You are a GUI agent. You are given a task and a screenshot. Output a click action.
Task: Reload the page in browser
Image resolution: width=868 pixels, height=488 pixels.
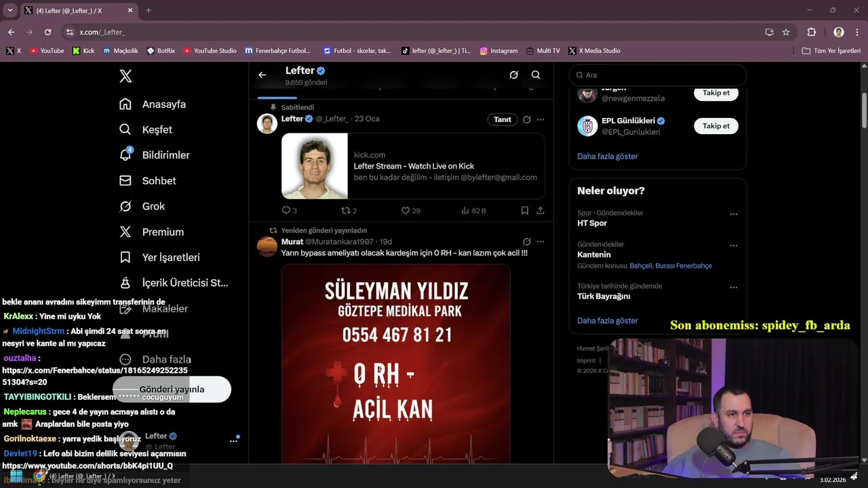point(47,32)
